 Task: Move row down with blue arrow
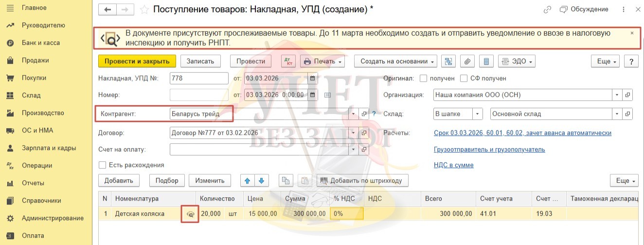click(x=262, y=181)
